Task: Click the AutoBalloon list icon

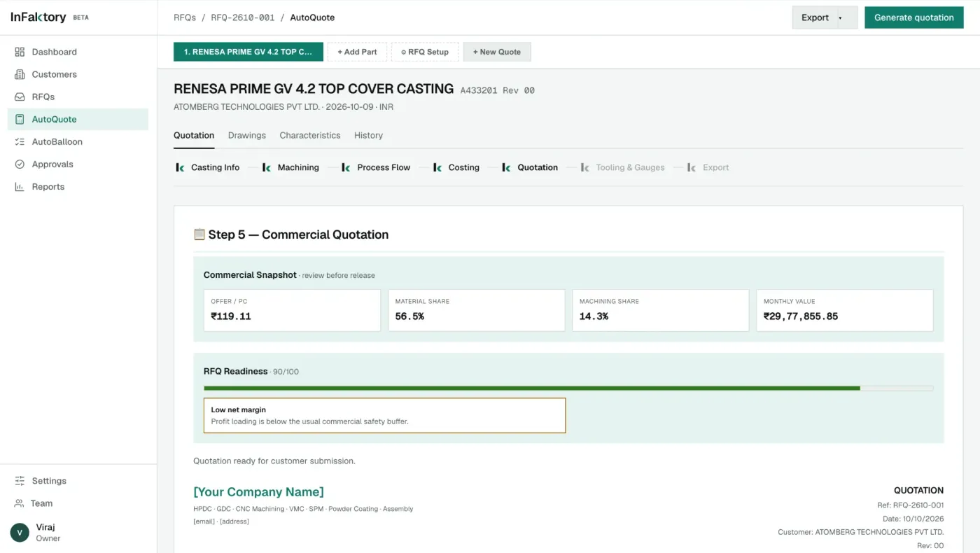Action: tap(20, 141)
